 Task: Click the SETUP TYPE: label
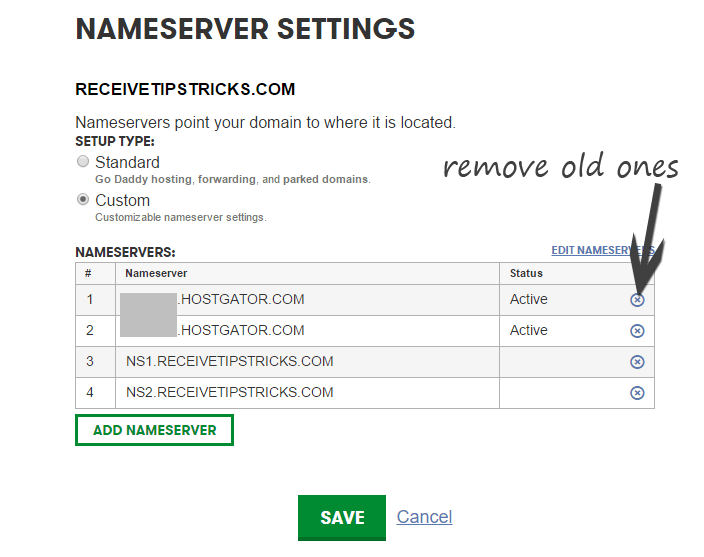115,141
